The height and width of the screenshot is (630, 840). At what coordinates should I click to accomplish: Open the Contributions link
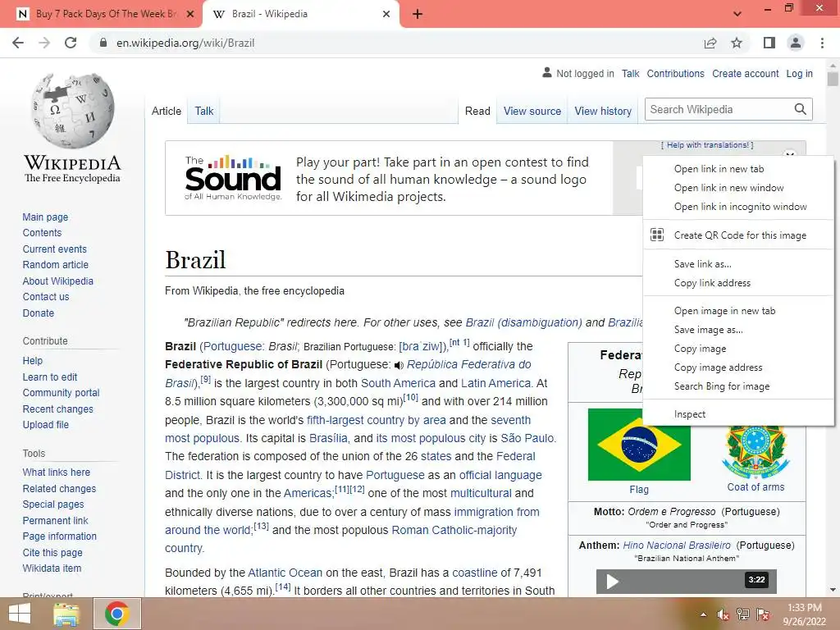pyautogui.click(x=675, y=74)
